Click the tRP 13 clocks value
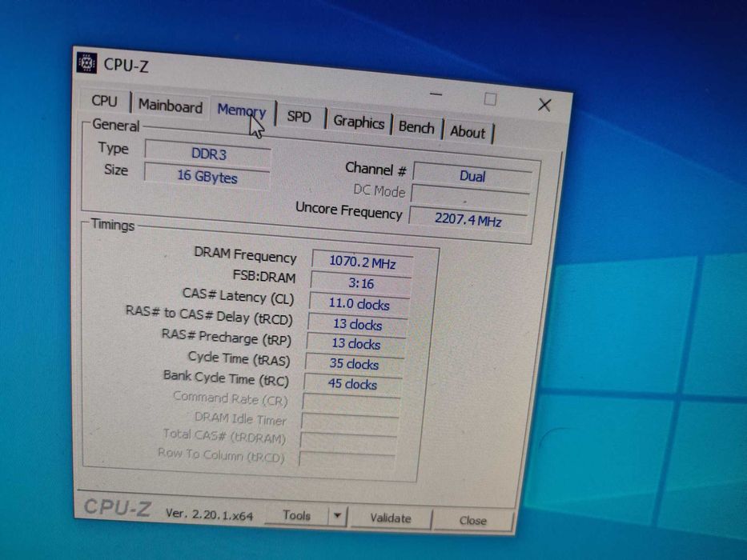This screenshot has width=747, height=560. (355, 344)
